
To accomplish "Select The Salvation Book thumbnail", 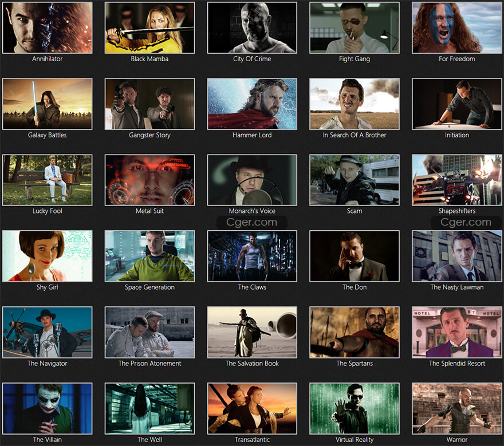I will [x=252, y=332].
